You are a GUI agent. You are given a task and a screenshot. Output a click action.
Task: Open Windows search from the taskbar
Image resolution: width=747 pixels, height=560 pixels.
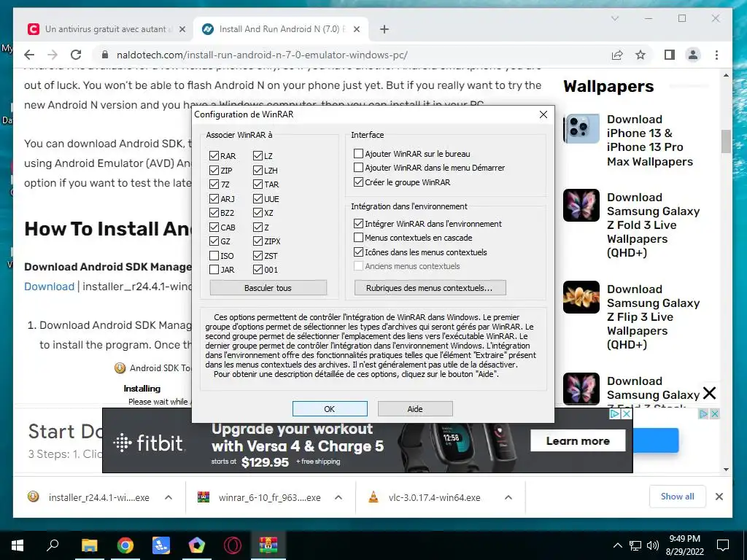53,545
